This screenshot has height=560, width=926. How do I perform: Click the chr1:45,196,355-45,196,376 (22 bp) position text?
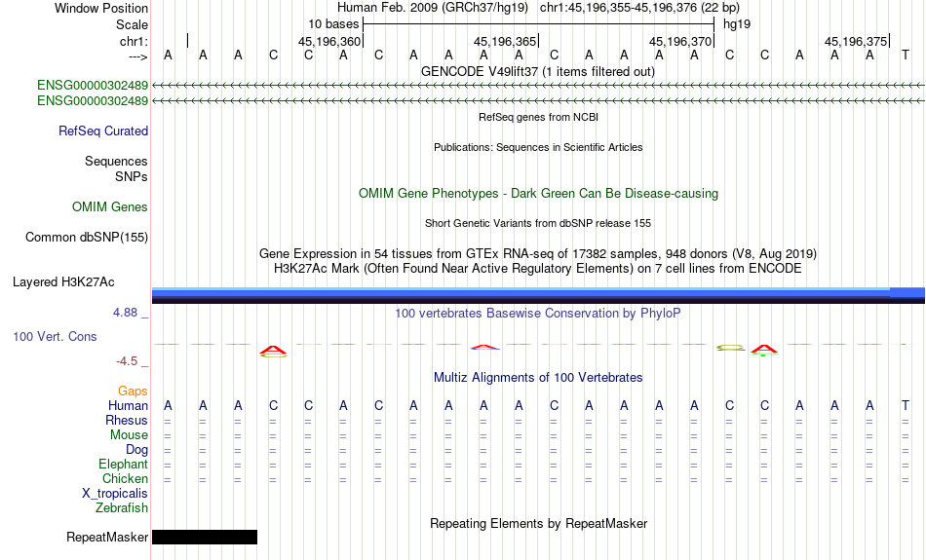click(639, 8)
